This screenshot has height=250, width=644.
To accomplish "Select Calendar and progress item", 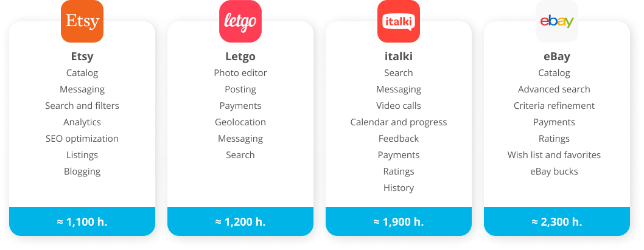I will pyautogui.click(x=399, y=122).
